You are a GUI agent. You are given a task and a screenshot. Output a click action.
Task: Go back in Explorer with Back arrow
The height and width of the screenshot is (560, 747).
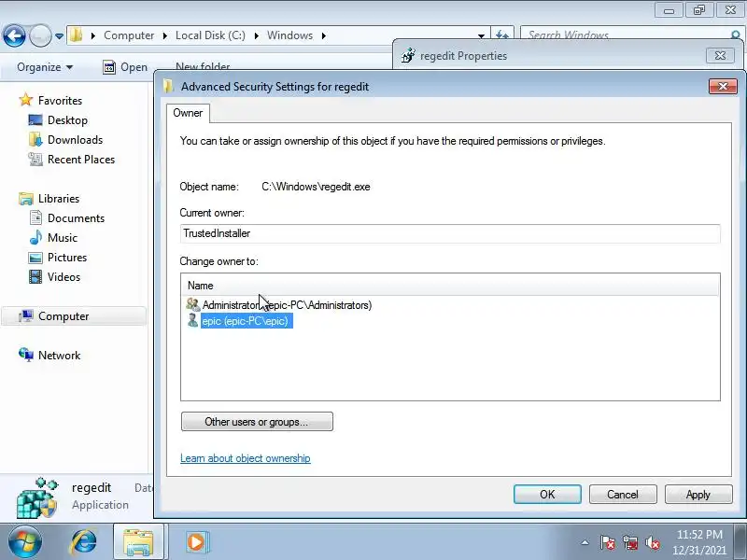[14, 35]
